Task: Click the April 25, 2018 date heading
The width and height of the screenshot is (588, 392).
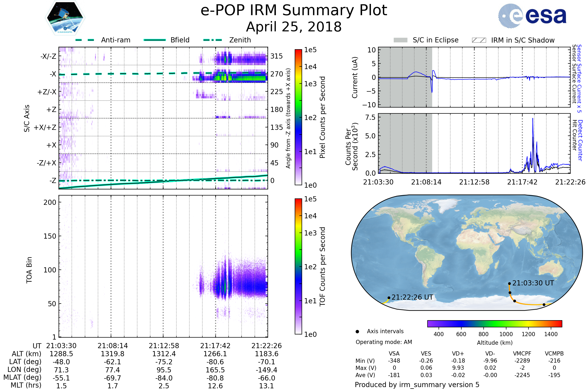Action: click(294, 27)
